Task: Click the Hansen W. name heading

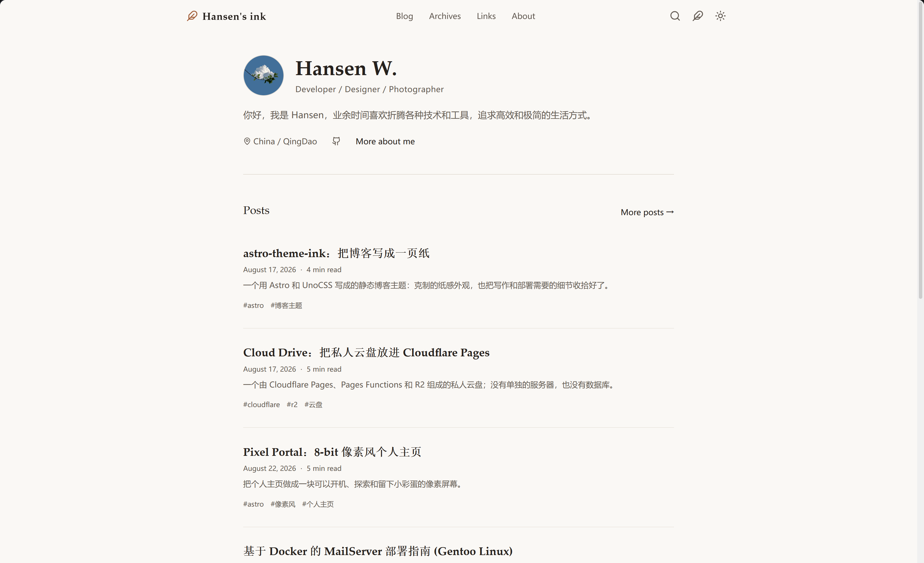Action: (346, 69)
